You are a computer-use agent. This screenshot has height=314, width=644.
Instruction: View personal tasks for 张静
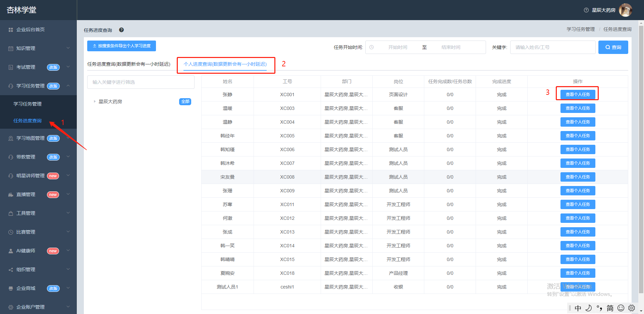578,95
